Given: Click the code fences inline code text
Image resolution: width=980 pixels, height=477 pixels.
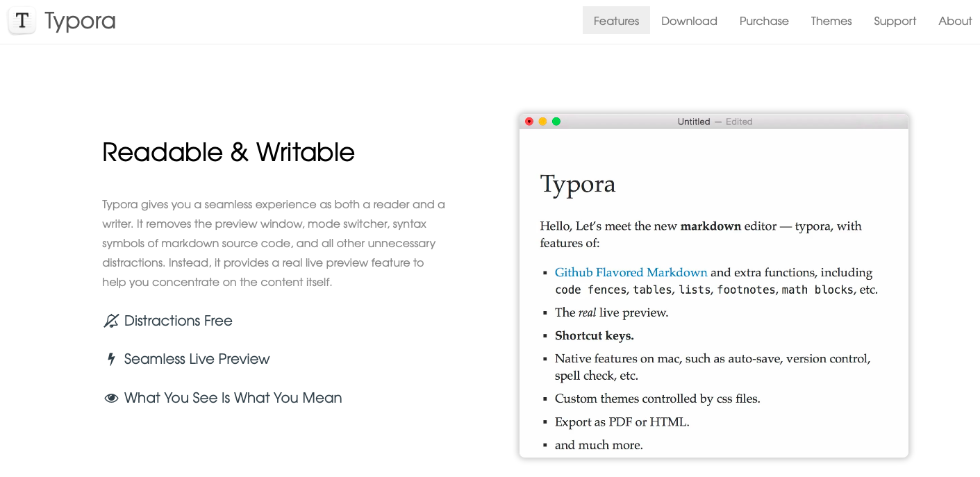Looking at the screenshot, I should 592,290.
